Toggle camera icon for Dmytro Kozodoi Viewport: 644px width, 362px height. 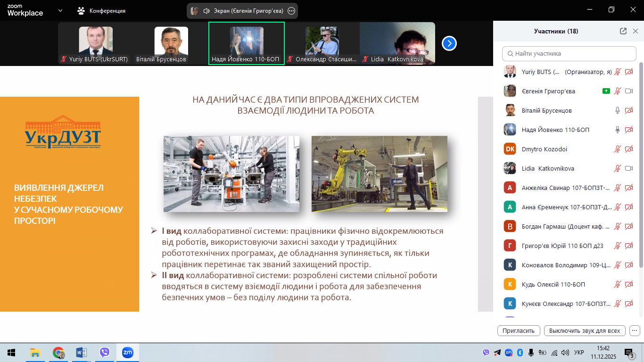pyautogui.click(x=628, y=149)
